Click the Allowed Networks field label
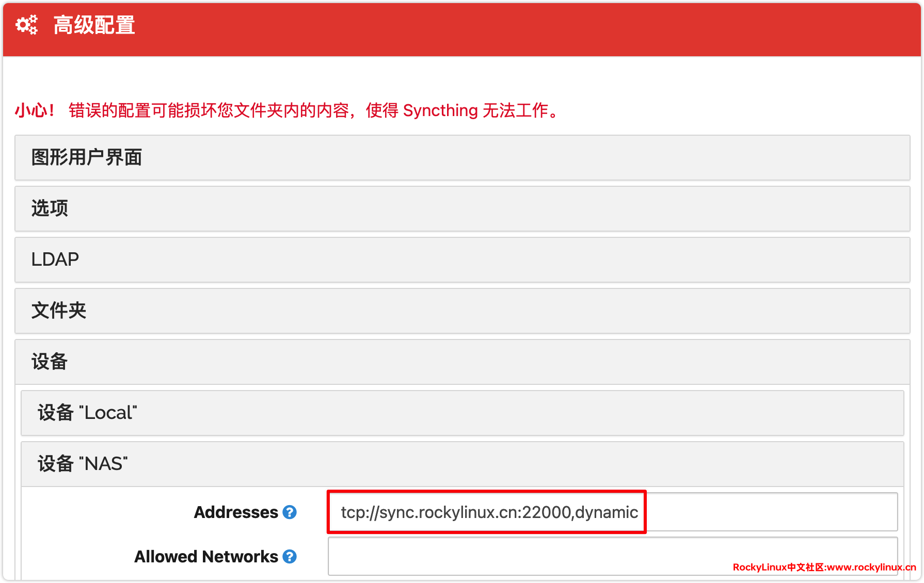 pos(206,557)
